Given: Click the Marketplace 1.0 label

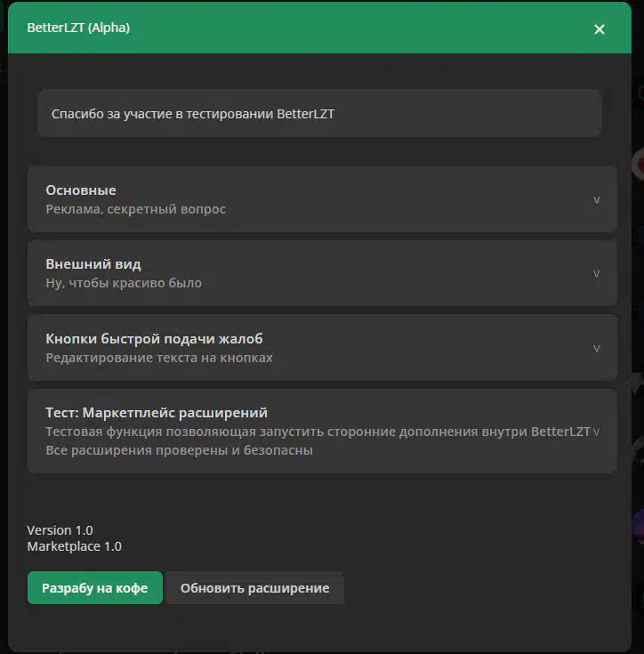Looking at the screenshot, I should pyautogui.click(x=74, y=546).
